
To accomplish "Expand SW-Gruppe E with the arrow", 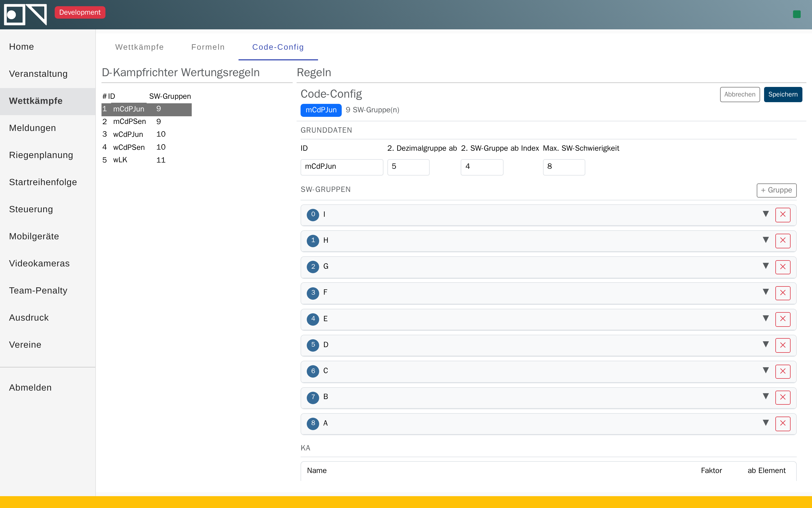I will coord(765,318).
